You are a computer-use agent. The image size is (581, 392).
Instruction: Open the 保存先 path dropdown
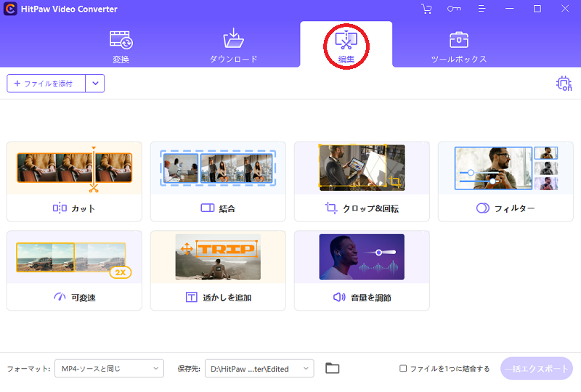pyautogui.click(x=259, y=369)
